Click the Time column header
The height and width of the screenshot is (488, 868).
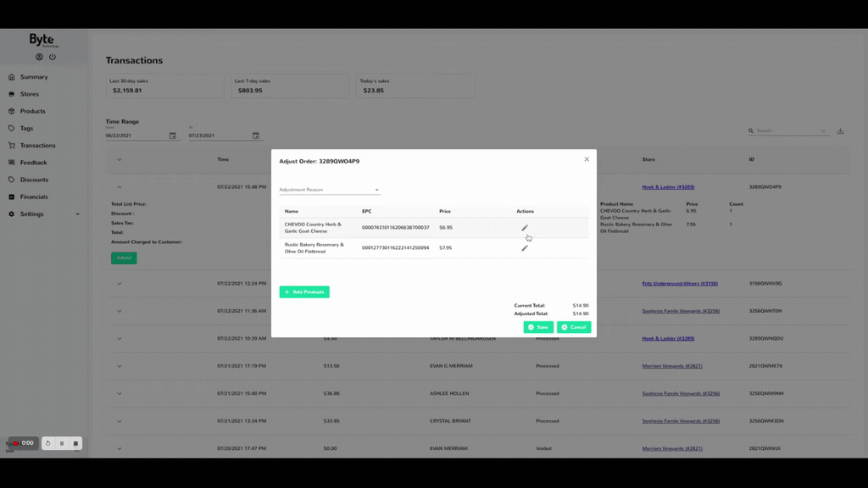pos(223,159)
